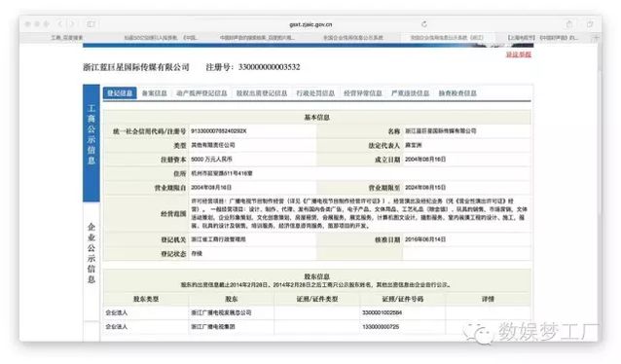This screenshot has width=621, height=364.
Task: Go back with Safari's back arrow
Action: 59,24
